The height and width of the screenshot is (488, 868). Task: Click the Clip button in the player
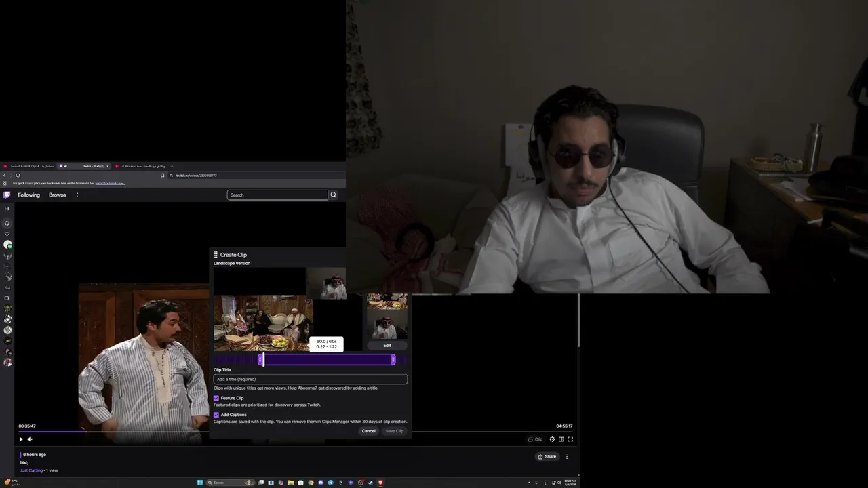pyautogui.click(x=536, y=439)
